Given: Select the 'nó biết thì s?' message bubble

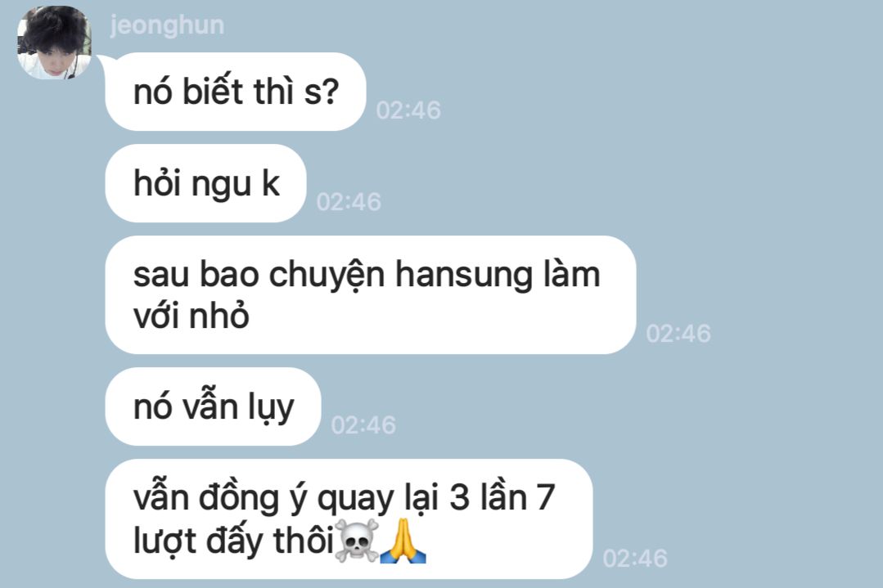Looking at the screenshot, I should pyautogui.click(x=236, y=92).
